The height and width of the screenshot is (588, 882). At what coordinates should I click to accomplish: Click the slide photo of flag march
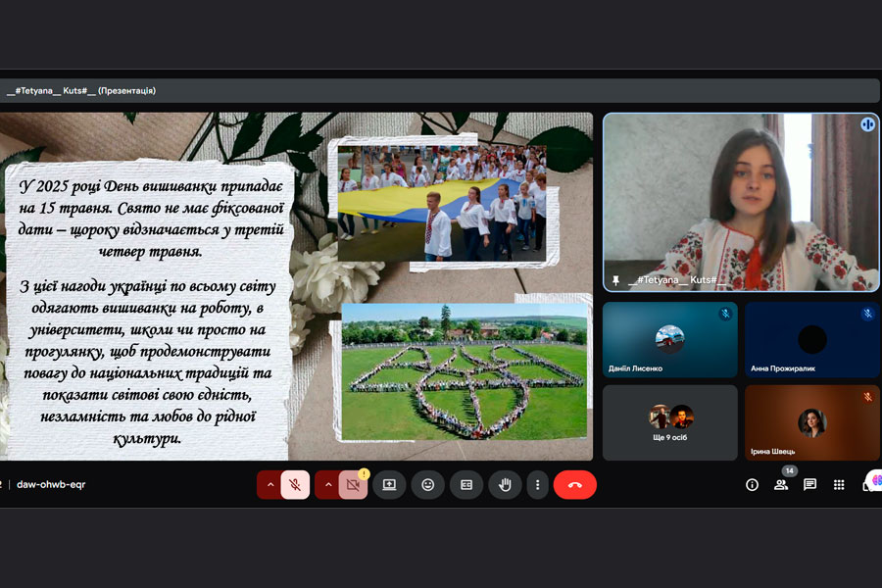pyautogui.click(x=442, y=203)
